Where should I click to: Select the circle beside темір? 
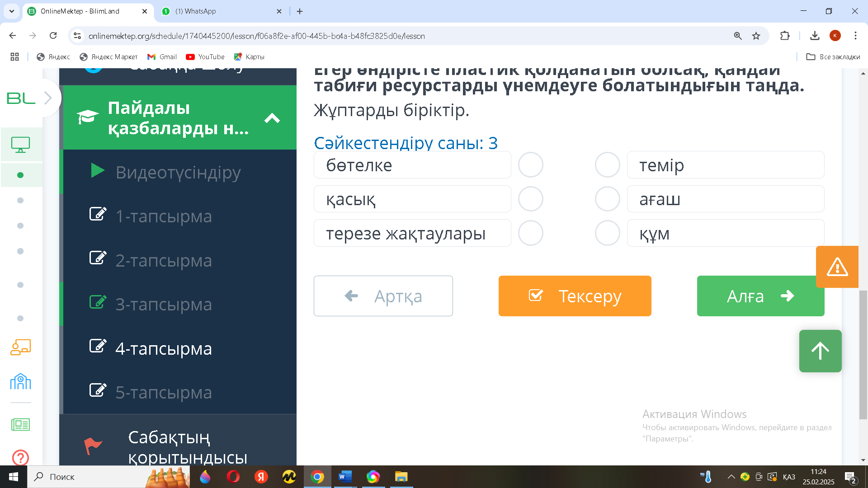click(607, 165)
